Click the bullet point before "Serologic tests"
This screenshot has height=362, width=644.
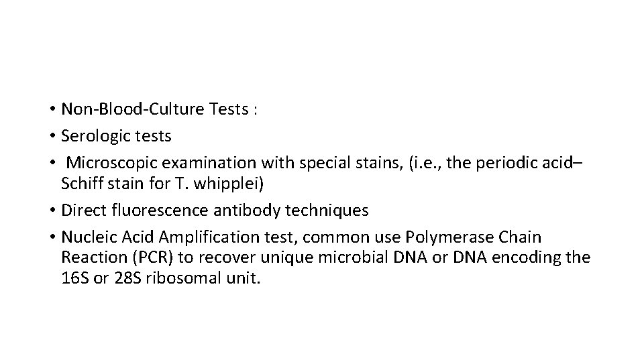pyautogui.click(x=51, y=137)
